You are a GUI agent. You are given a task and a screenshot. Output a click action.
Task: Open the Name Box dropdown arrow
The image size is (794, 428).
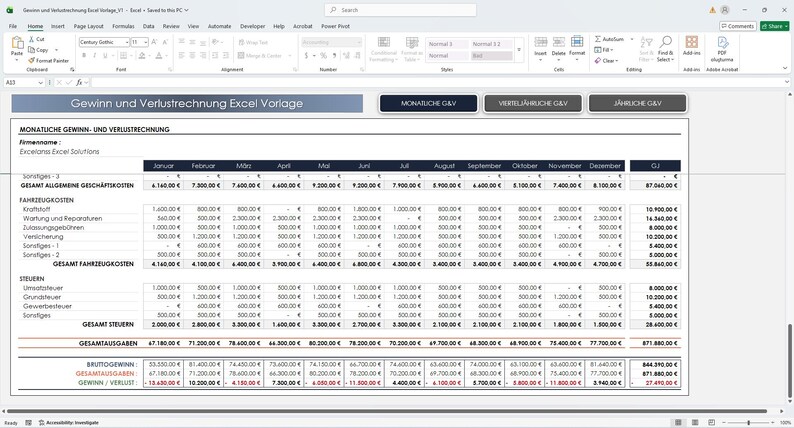click(x=41, y=83)
